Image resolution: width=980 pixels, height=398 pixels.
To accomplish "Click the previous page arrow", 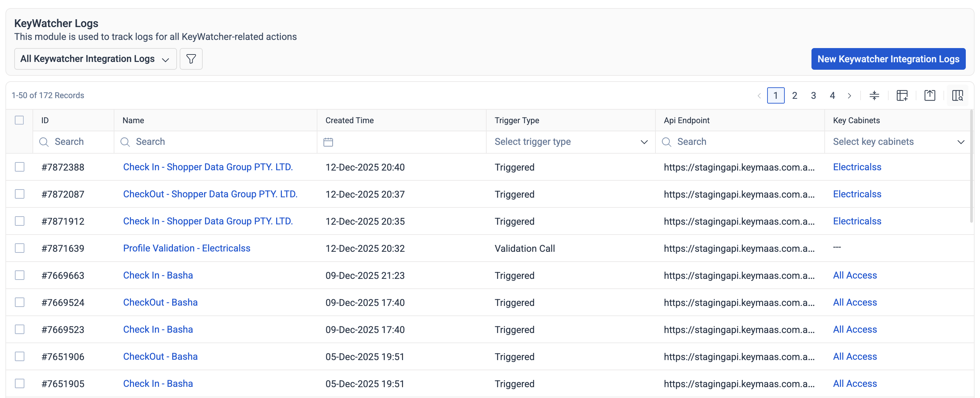I will 759,95.
